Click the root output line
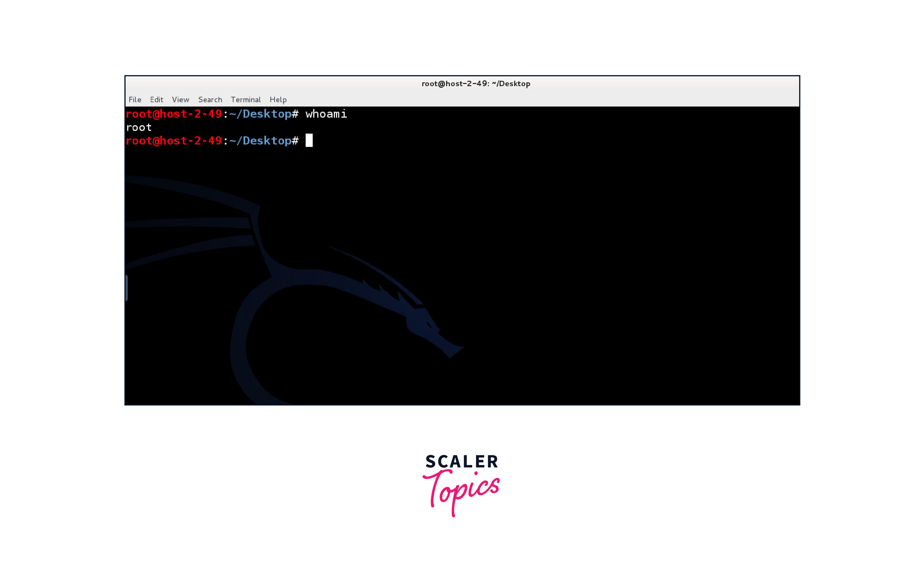Image resolution: width=924 pixels, height=573 pixels. pyautogui.click(x=139, y=127)
